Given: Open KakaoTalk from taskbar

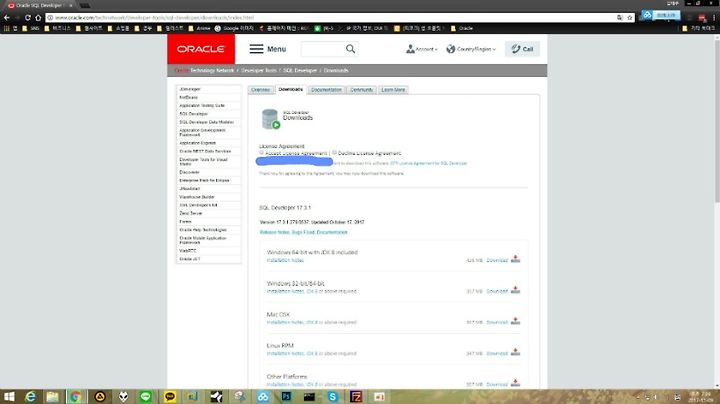Looking at the screenshot, I should [169, 397].
